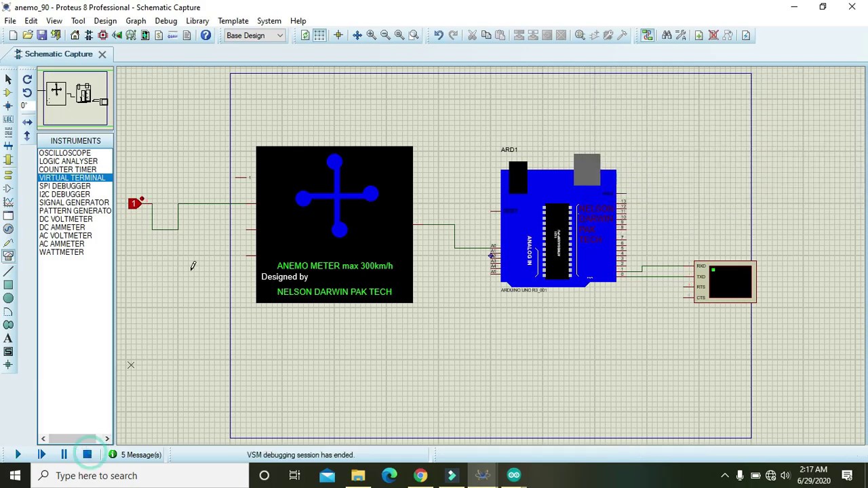Viewport: 868px width, 488px height.
Task: Open the Bill of Materials dollar icon
Action: tap(159, 35)
